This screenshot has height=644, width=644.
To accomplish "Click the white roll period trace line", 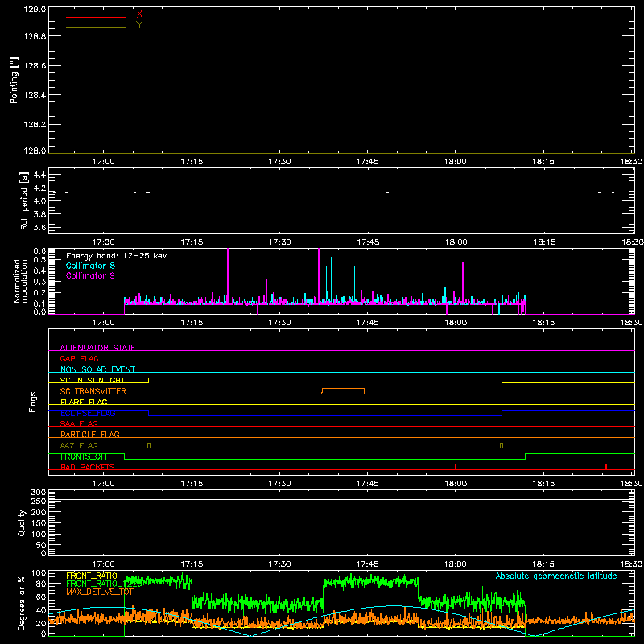I will pyautogui.click(x=341, y=192).
